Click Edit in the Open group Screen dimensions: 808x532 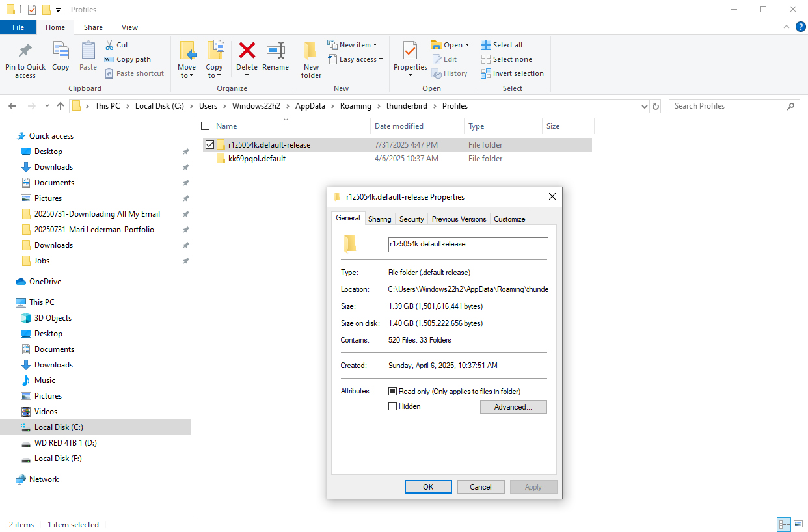tap(445, 59)
